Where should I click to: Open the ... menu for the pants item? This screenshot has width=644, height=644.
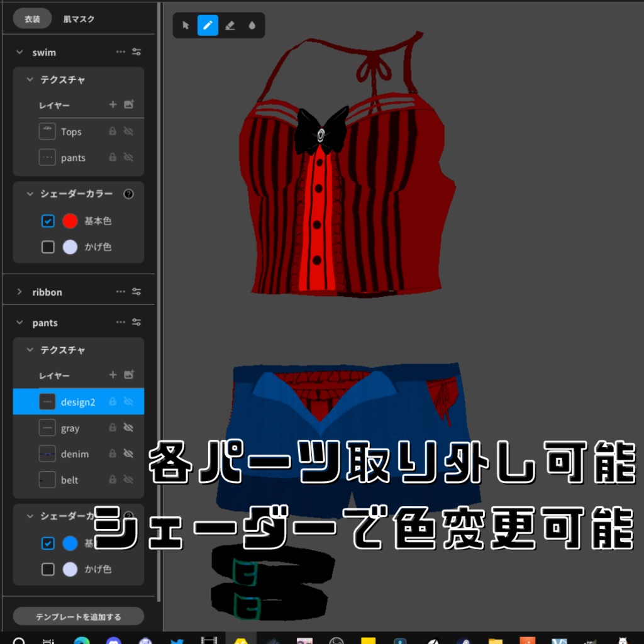121,322
